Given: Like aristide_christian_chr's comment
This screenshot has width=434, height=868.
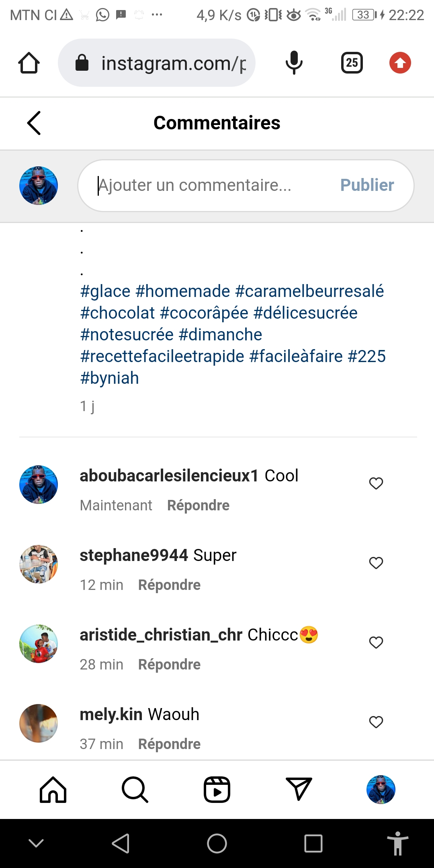Looking at the screenshot, I should pyautogui.click(x=376, y=643).
